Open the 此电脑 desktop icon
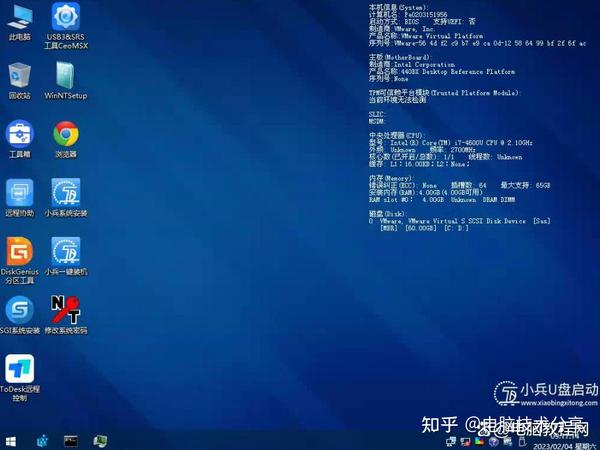600x450 pixels. (x=20, y=22)
